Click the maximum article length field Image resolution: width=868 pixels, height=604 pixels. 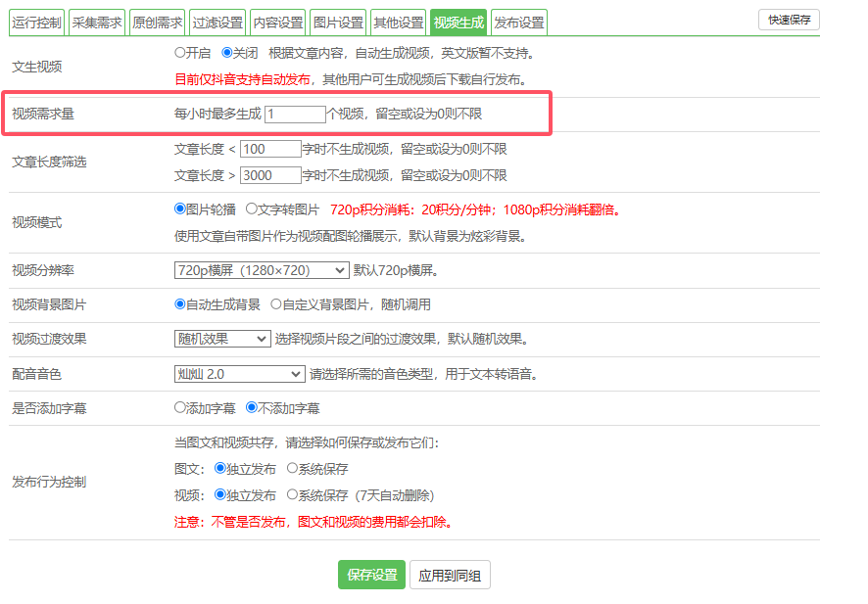point(270,176)
